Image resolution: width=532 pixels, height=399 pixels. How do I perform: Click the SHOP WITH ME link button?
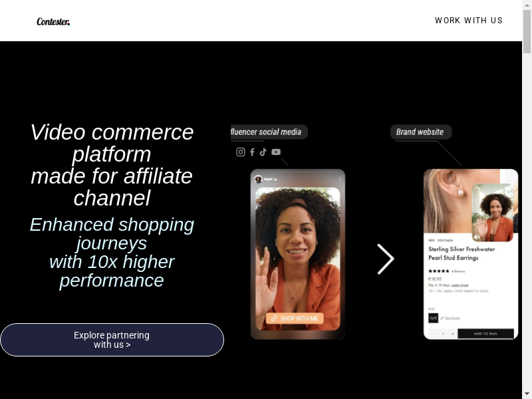pyautogui.click(x=295, y=319)
